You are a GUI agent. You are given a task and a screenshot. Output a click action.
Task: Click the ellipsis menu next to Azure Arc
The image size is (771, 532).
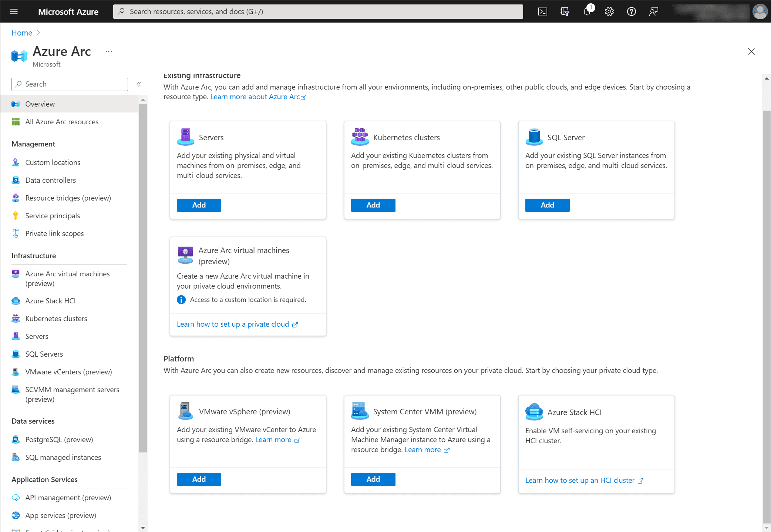click(x=107, y=51)
